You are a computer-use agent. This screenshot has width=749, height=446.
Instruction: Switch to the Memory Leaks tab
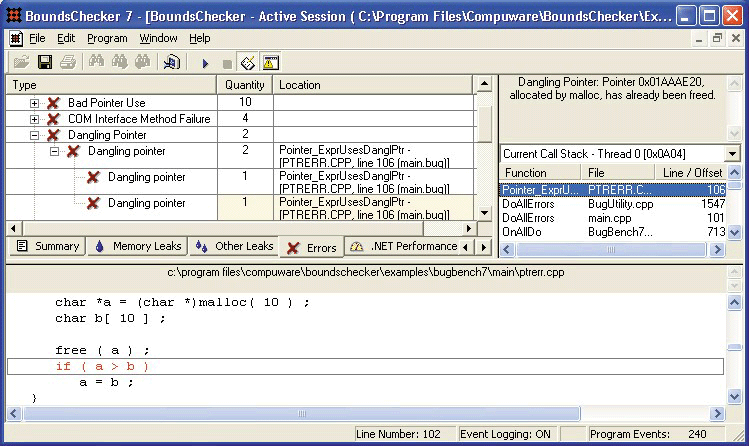[x=139, y=246]
